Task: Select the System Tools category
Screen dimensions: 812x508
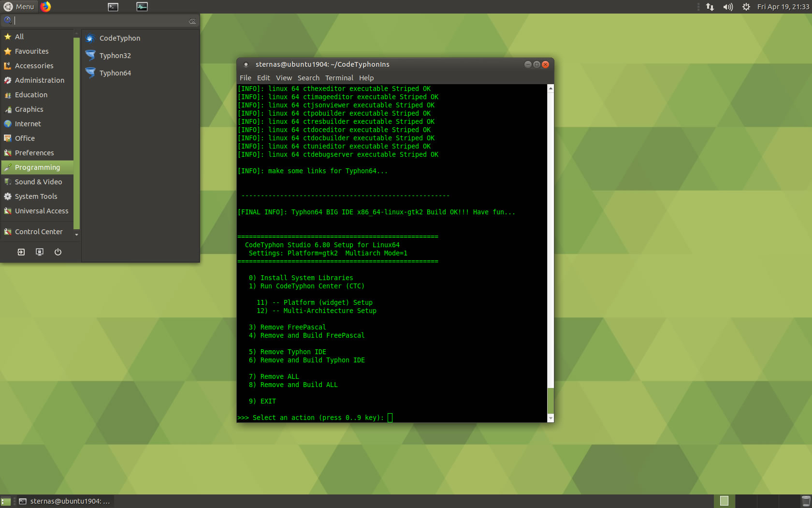Action: point(37,196)
